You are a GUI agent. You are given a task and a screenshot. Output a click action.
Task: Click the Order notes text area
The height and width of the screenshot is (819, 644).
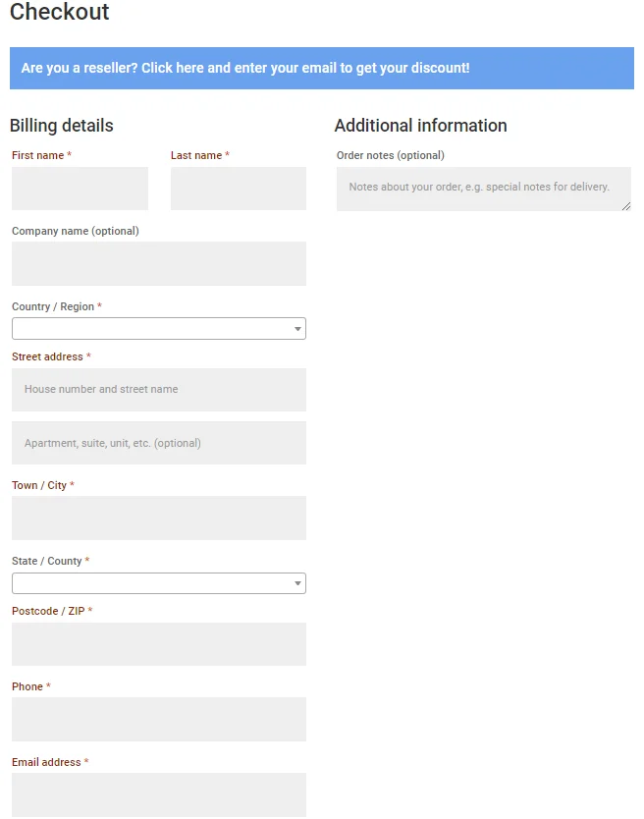(x=484, y=190)
